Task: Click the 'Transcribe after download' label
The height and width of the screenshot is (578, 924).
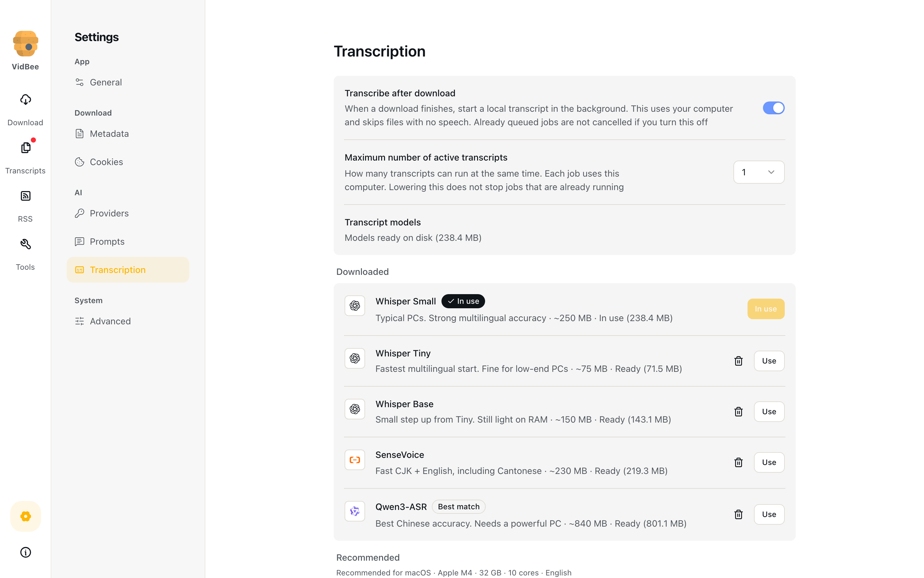Action: click(x=400, y=93)
